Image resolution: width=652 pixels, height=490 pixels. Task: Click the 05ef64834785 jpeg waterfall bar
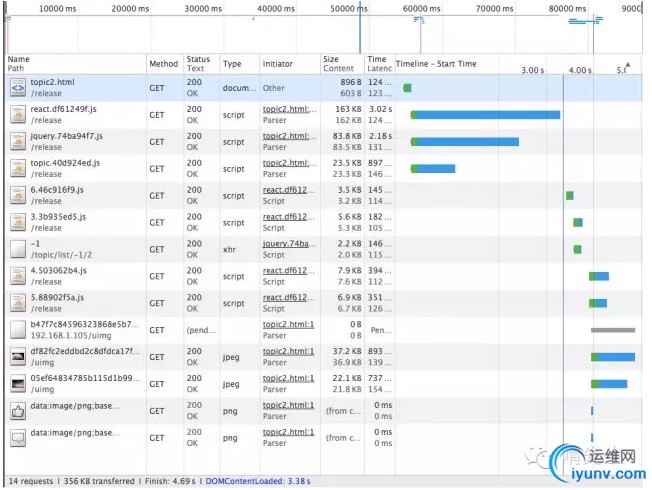click(609, 384)
